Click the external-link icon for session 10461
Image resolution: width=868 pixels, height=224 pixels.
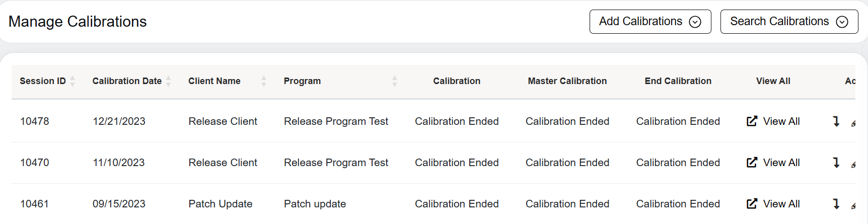[752, 204]
